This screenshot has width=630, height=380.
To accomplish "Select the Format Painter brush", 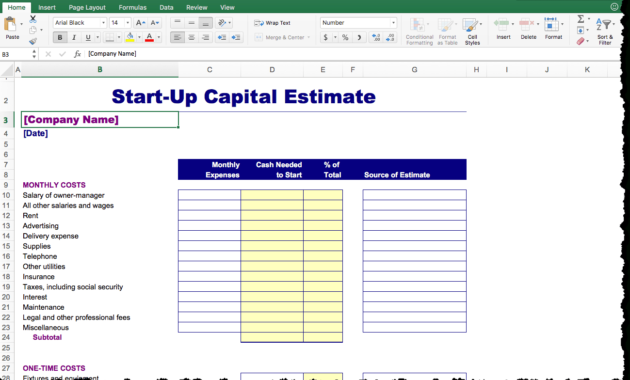I will point(33,41).
